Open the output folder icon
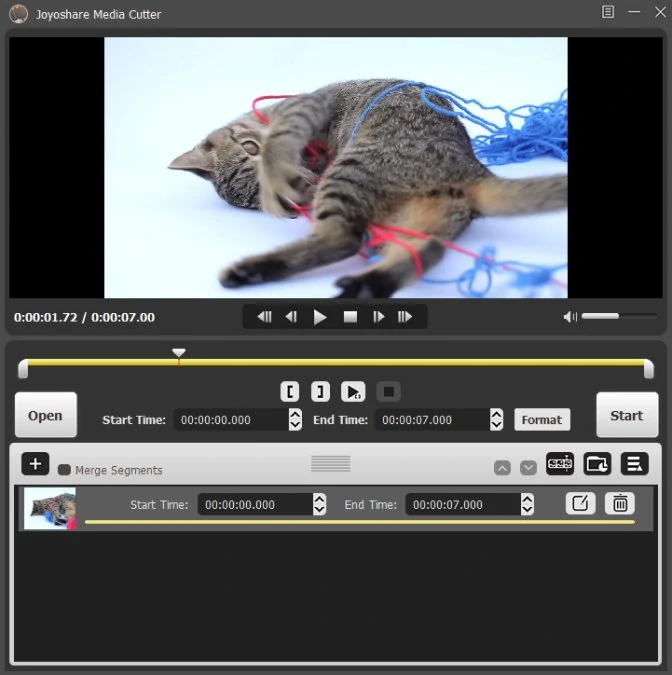672x675 pixels. [597, 464]
